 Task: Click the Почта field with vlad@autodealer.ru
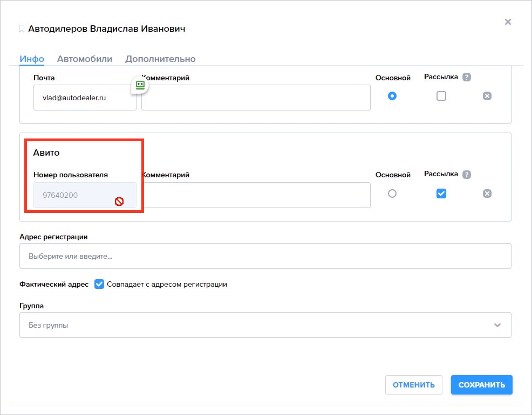[x=85, y=98]
